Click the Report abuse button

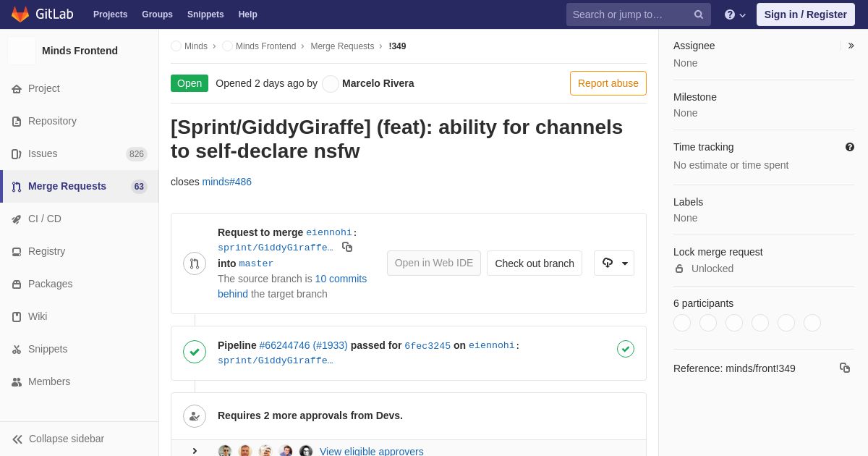pyautogui.click(x=608, y=83)
